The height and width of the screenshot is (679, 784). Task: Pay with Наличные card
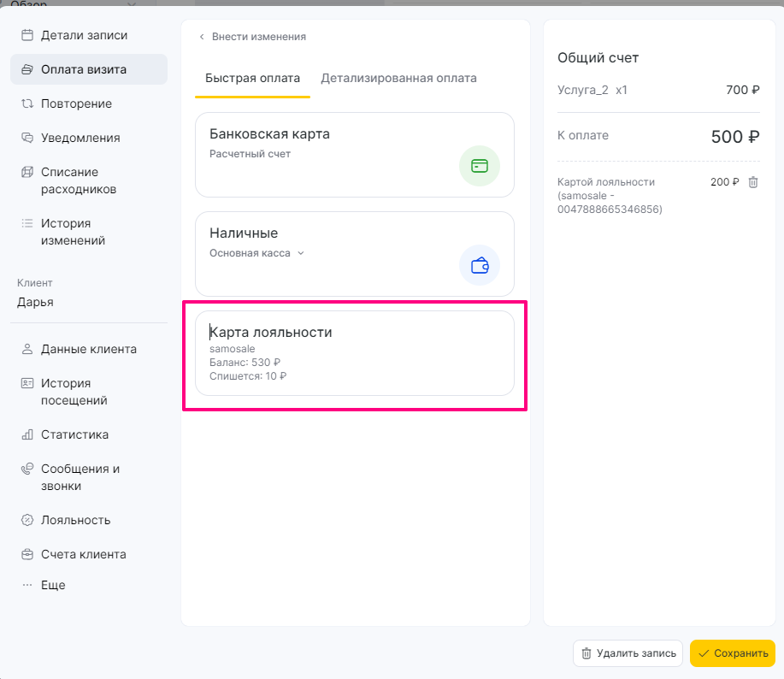coord(355,254)
